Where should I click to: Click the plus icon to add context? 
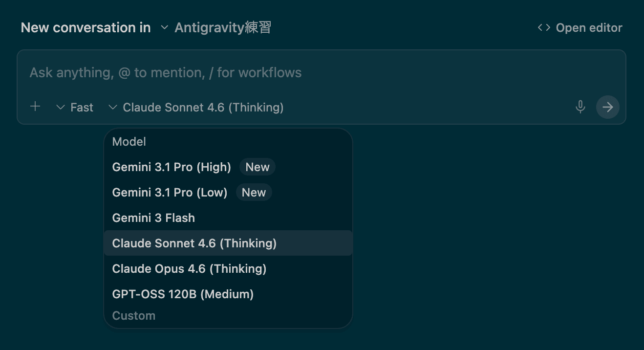[35, 107]
